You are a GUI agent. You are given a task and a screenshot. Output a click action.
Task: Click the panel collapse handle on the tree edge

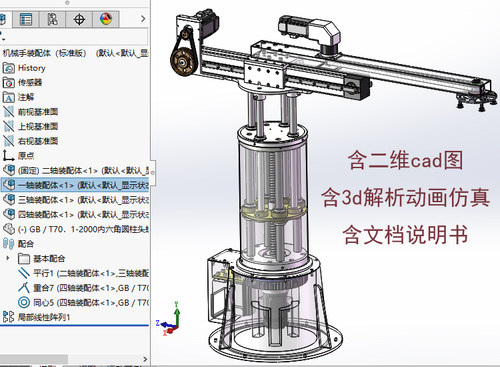point(153,173)
